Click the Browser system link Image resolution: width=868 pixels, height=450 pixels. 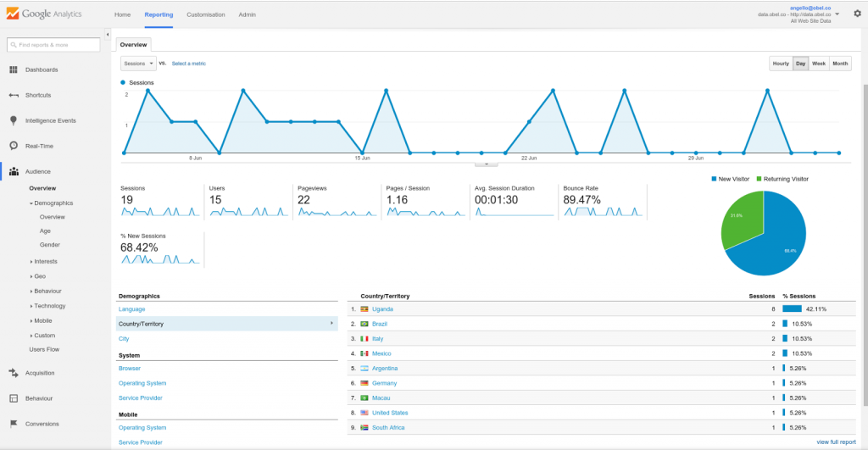130,368
